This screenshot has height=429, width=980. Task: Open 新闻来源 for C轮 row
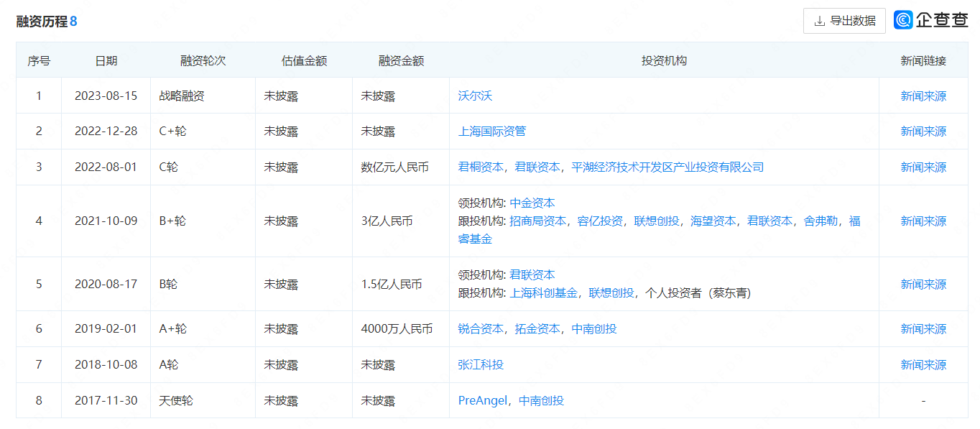click(923, 167)
